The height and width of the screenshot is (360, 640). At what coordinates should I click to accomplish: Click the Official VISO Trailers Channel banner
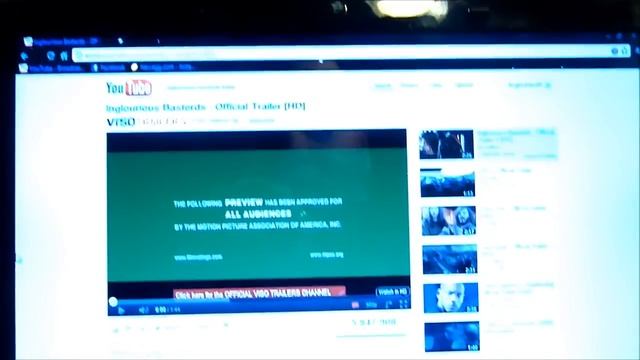pos(260,293)
